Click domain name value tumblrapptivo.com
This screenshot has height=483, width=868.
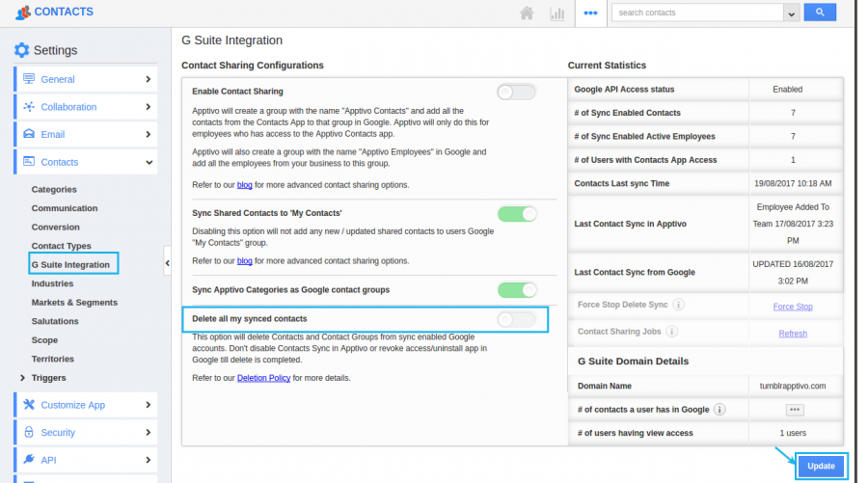coord(793,386)
